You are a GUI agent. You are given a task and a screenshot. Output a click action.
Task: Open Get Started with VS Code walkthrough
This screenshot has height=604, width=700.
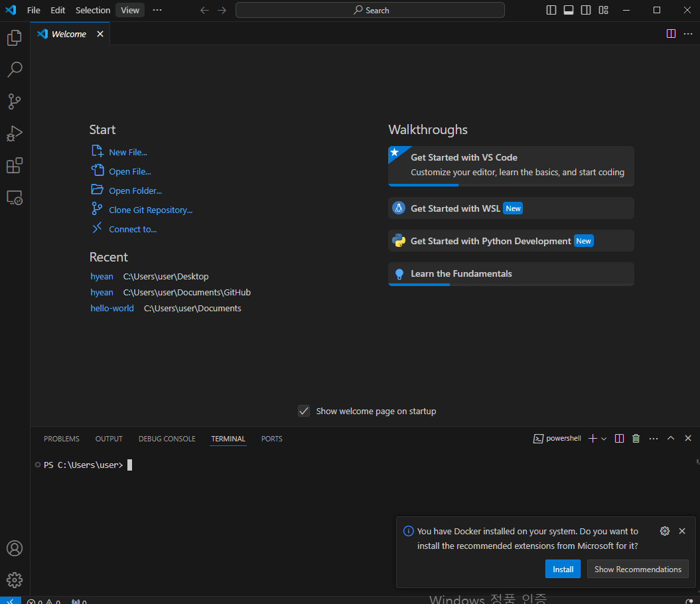click(511, 166)
